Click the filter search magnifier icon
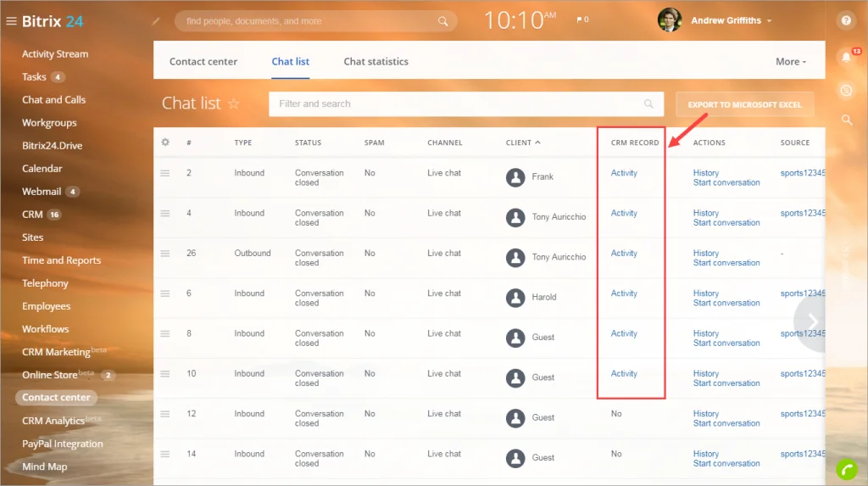The height and width of the screenshot is (486, 868). click(x=648, y=103)
